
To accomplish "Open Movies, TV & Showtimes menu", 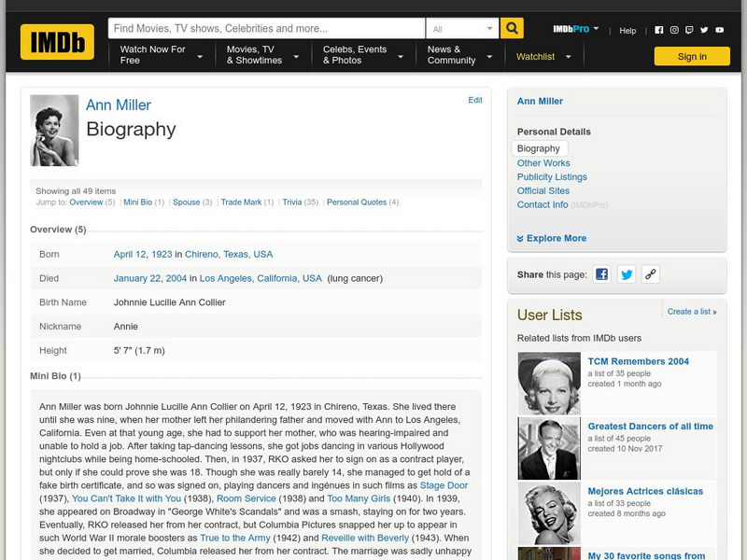I will point(262,55).
